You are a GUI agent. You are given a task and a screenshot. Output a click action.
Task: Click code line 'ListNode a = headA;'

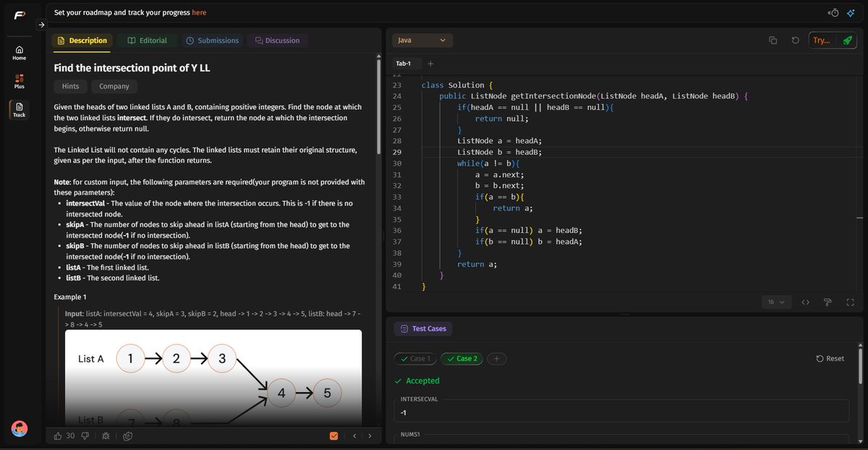pos(499,140)
